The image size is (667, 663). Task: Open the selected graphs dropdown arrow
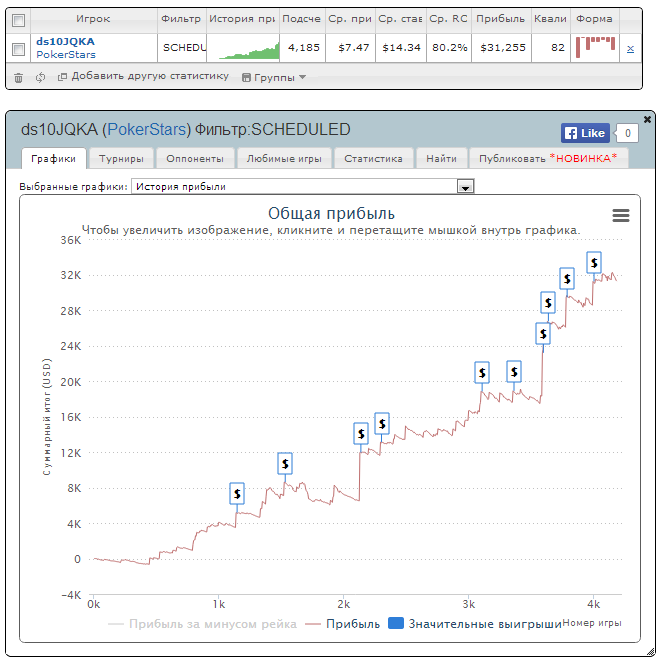tap(465, 186)
